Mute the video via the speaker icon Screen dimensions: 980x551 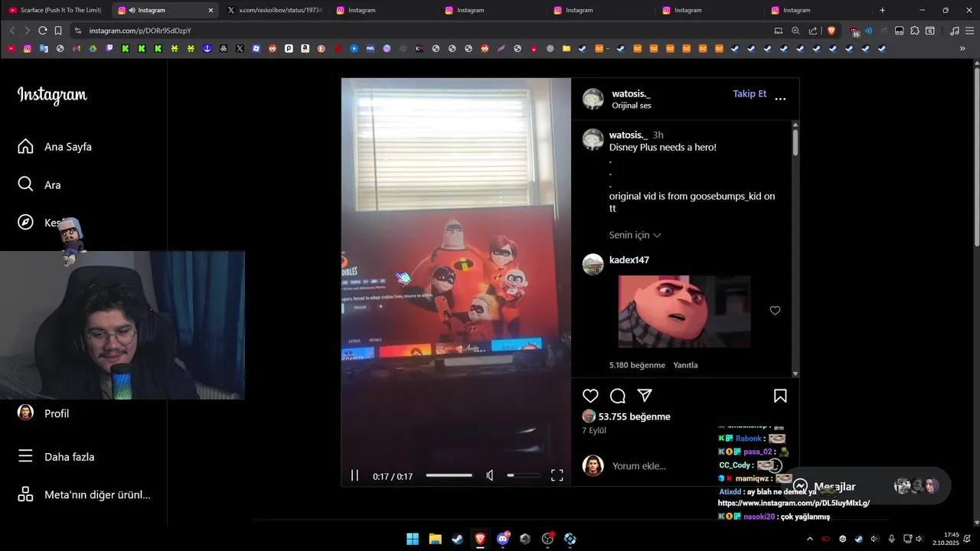point(490,476)
